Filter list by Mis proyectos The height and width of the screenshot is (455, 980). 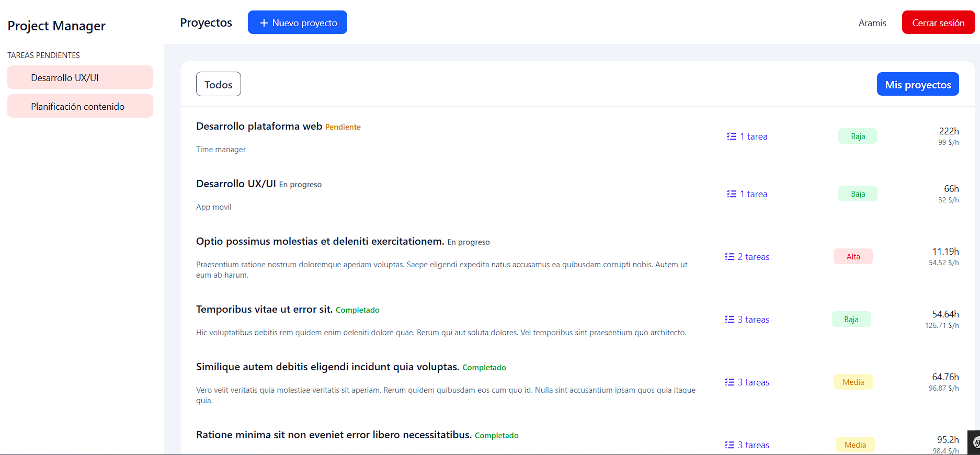click(917, 84)
